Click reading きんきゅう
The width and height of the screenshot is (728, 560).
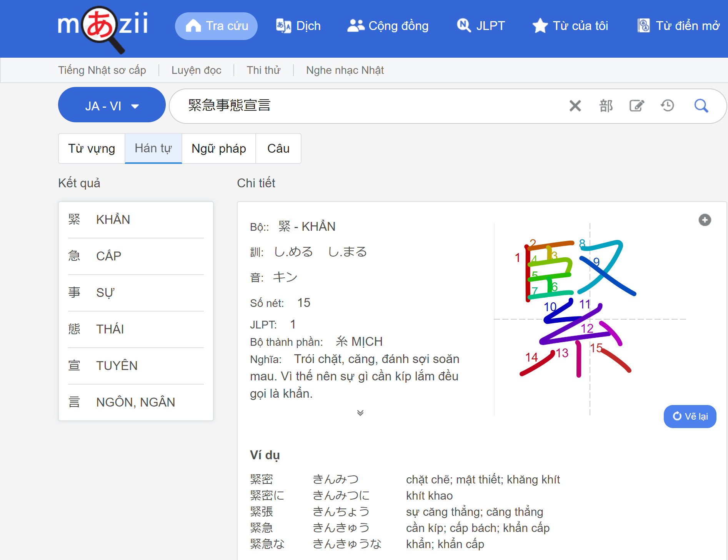pos(341,528)
